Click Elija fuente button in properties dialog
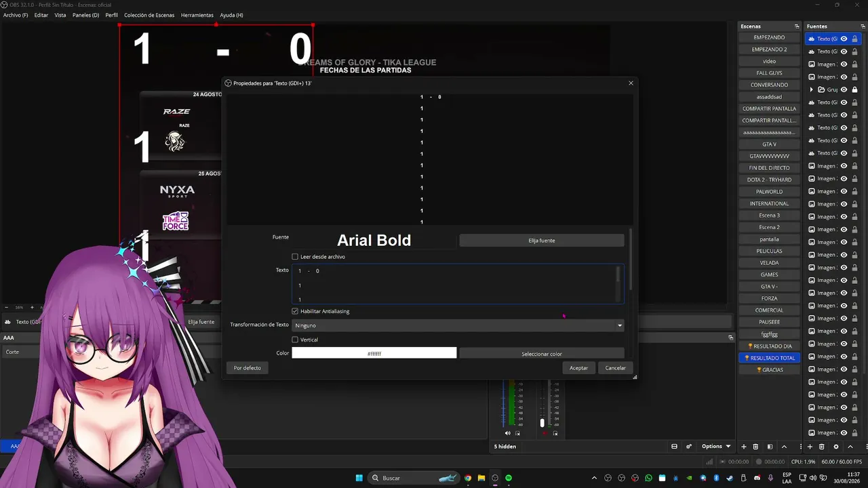The image size is (868, 488). [x=542, y=241]
